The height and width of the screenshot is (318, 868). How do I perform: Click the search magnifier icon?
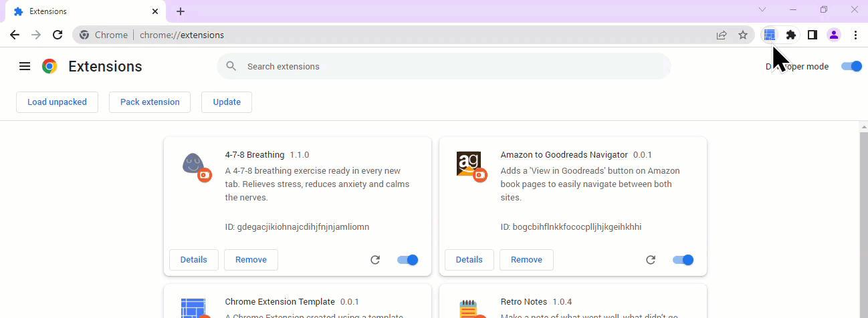click(x=231, y=66)
